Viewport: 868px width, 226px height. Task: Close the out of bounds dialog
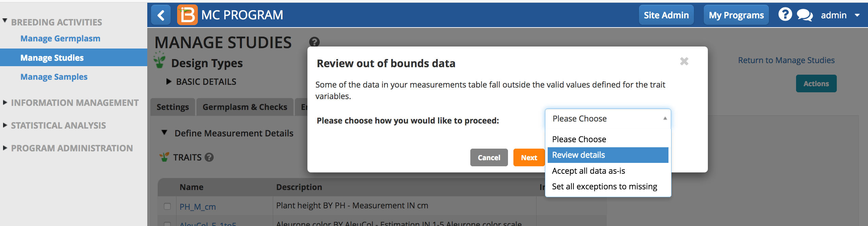[x=684, y=61]
